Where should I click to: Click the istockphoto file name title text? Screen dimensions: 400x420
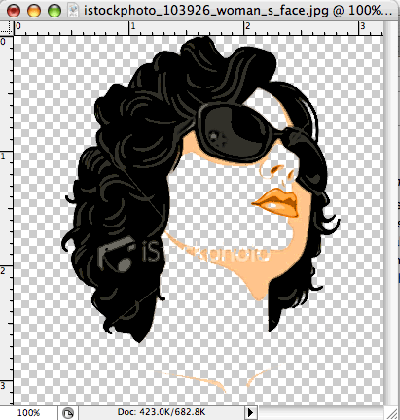(236, 11)
